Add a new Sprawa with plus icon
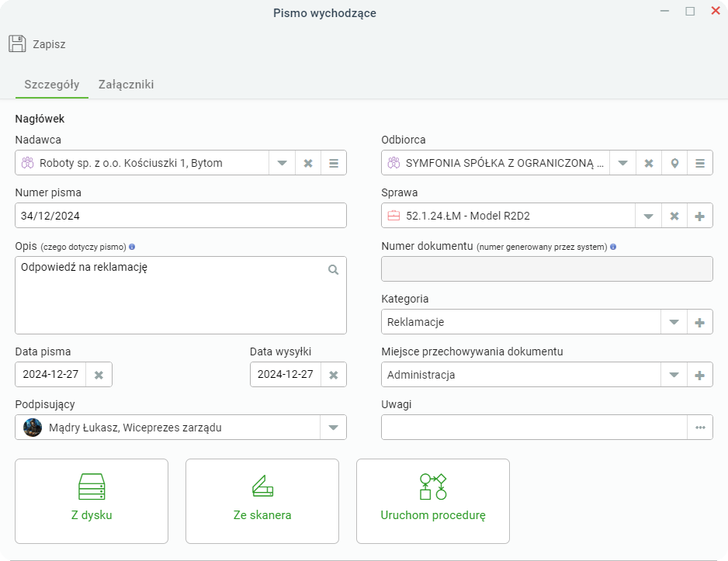The image size is (728, 561). point(700,216)
